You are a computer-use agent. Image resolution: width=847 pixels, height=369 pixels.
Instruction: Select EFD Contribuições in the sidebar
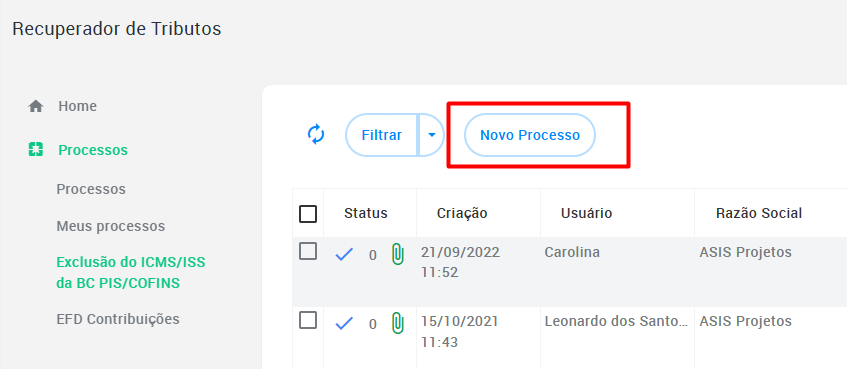(118, 319)
